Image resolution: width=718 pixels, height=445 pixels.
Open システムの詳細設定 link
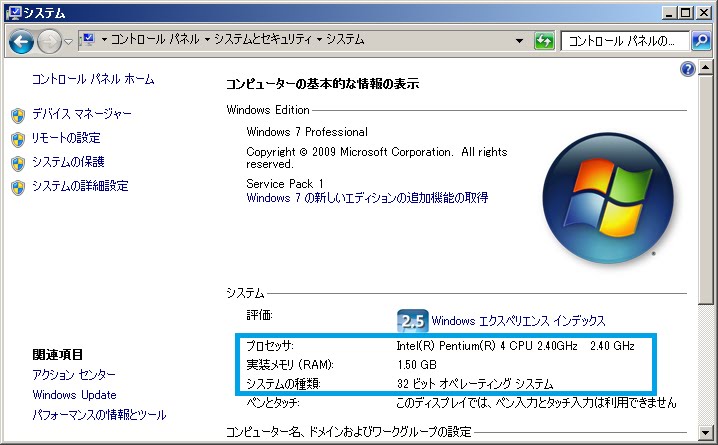click(x=80, y=186)
